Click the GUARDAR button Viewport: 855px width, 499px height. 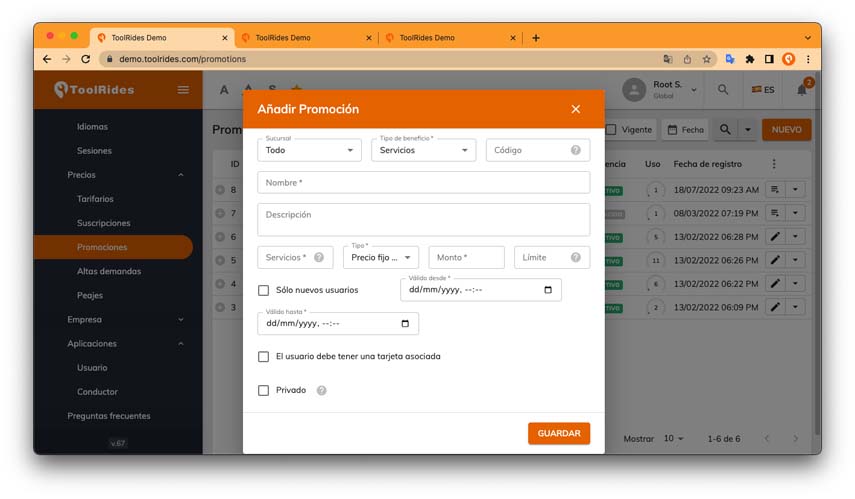pyautogui.click(x=559, y=434)
